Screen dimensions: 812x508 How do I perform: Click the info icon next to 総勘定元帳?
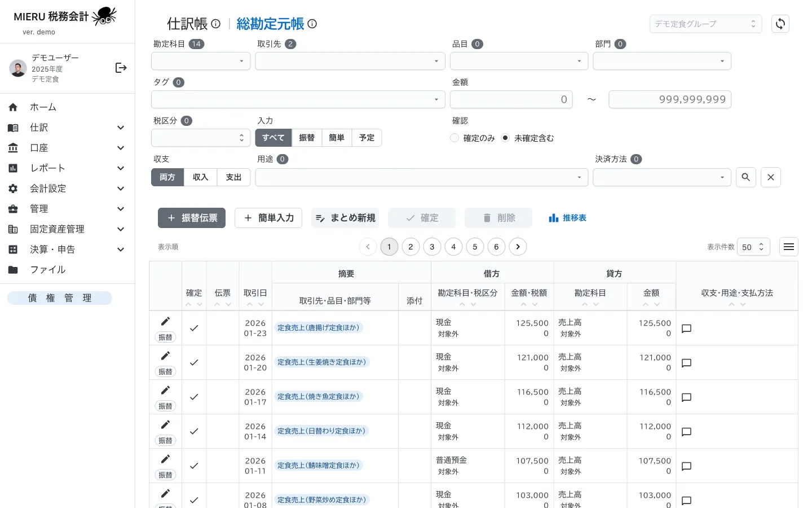312,24
